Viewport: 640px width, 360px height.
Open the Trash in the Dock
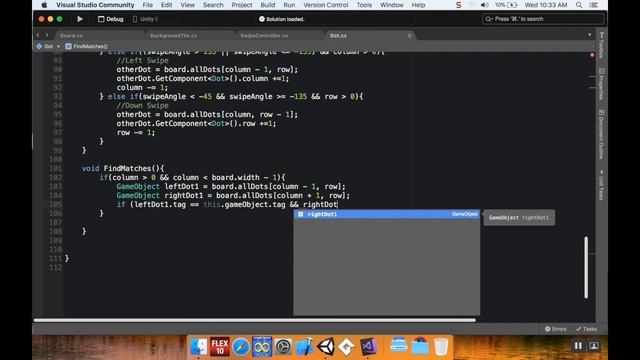tap(441, 347)
